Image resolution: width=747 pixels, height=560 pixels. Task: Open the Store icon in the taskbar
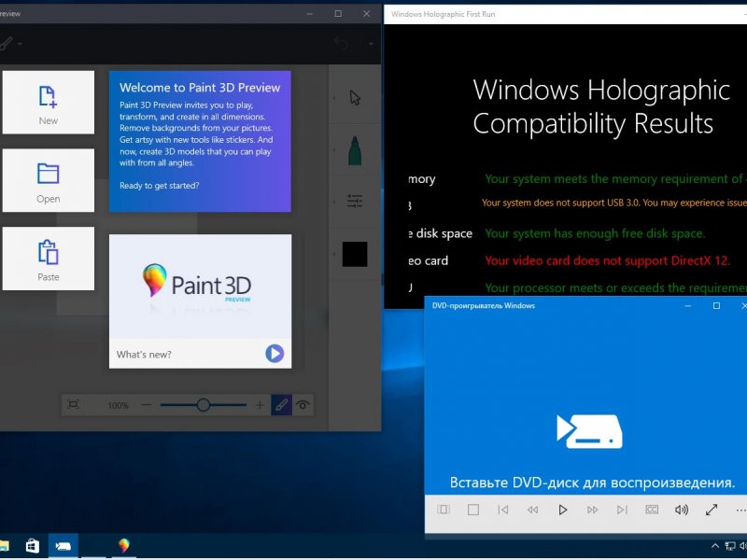33,546
